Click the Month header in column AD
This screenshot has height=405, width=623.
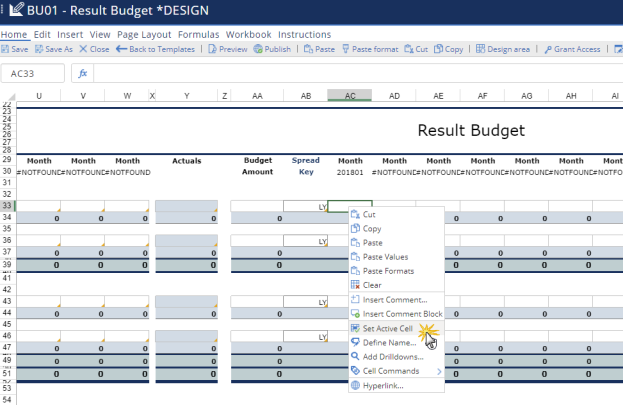(x=394, y=161)
